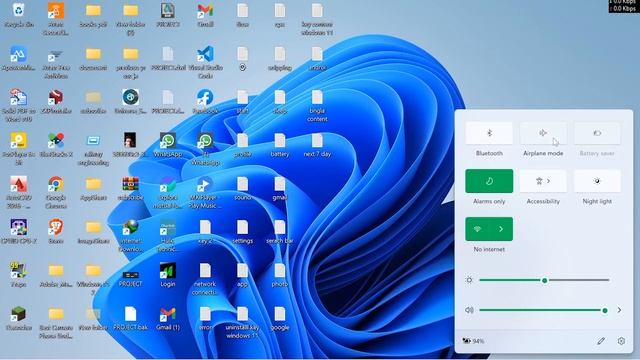Select the AutoCAD desktop shortcut

18,193
